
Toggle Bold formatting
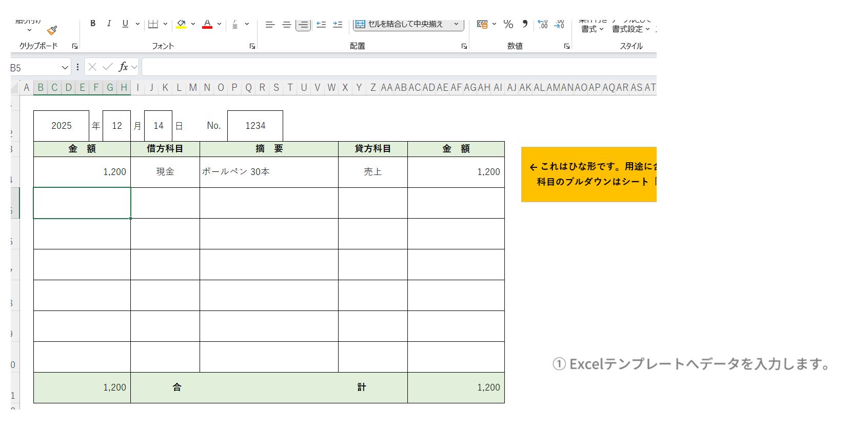[x=93, y=24]
